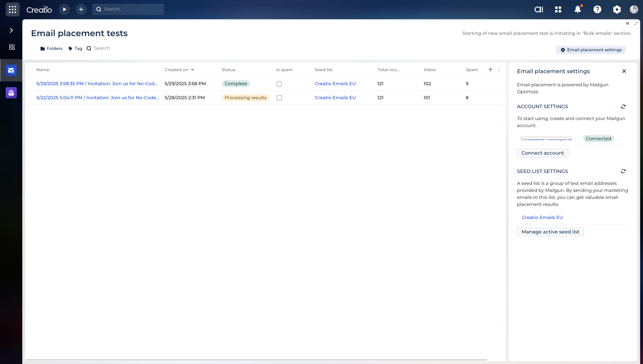
Task: Click the Connect account button
Action: point(542,153)
